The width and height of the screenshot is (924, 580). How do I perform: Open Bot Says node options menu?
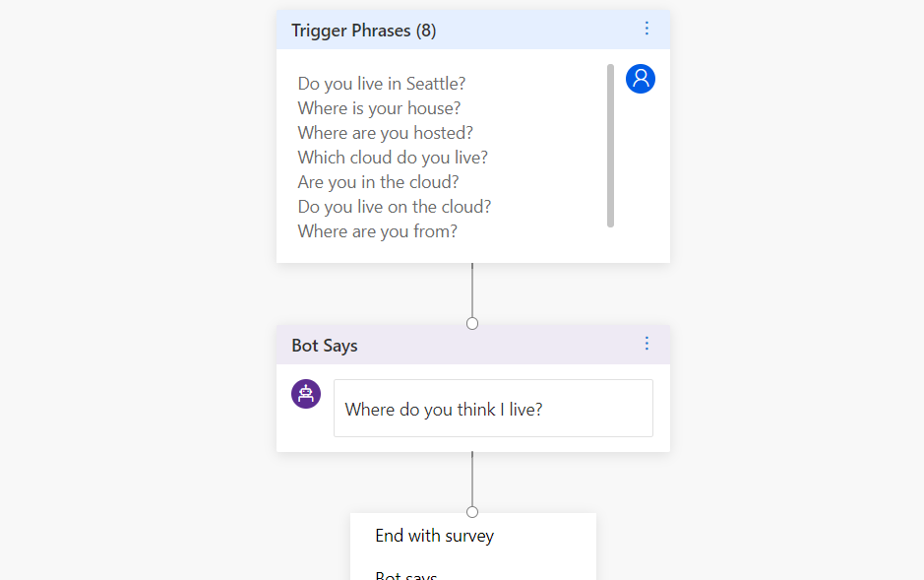pos(647,344)
